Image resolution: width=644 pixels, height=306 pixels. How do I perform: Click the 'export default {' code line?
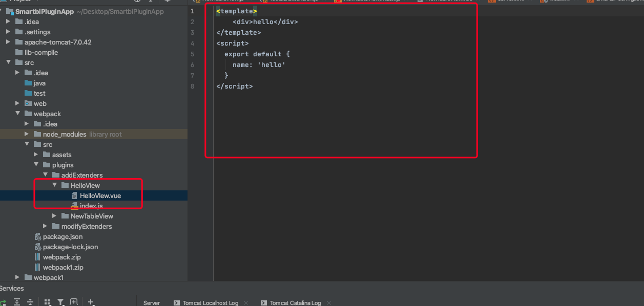pyautogui.click(x=257, y=54)
